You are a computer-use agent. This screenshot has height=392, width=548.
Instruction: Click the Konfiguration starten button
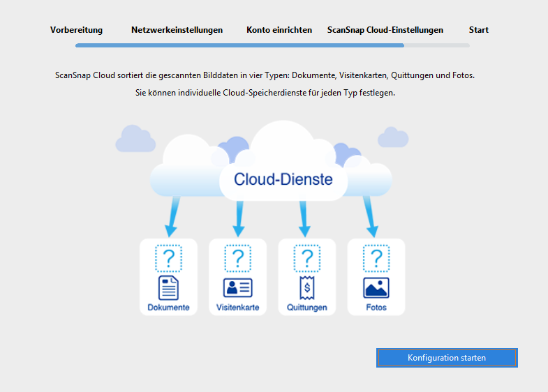447,358
